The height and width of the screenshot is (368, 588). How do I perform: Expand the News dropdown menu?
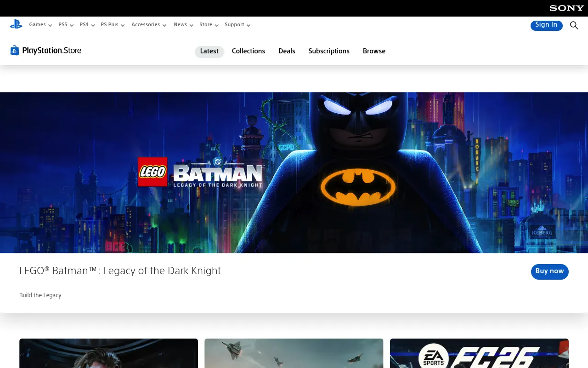click(x=184, y=25)
